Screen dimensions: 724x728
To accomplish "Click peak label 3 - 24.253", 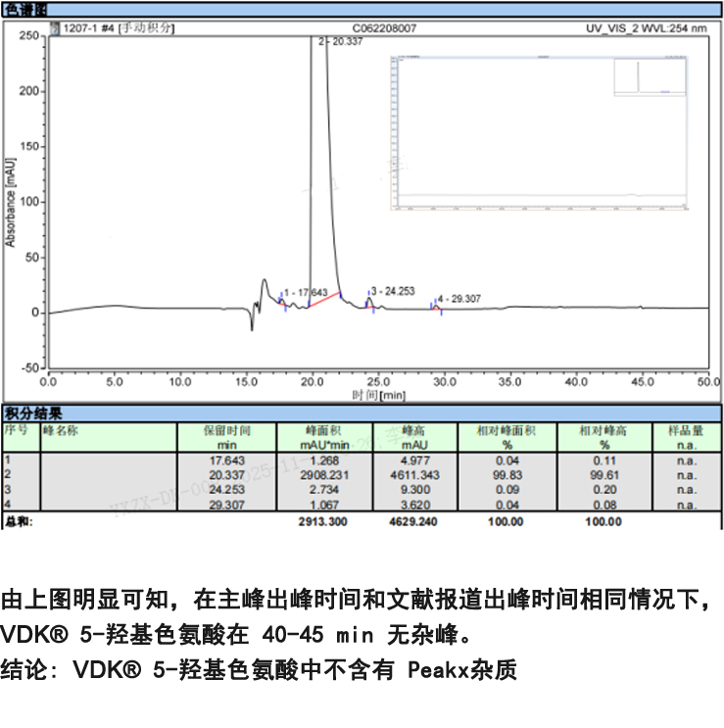I will pos(392,291).
